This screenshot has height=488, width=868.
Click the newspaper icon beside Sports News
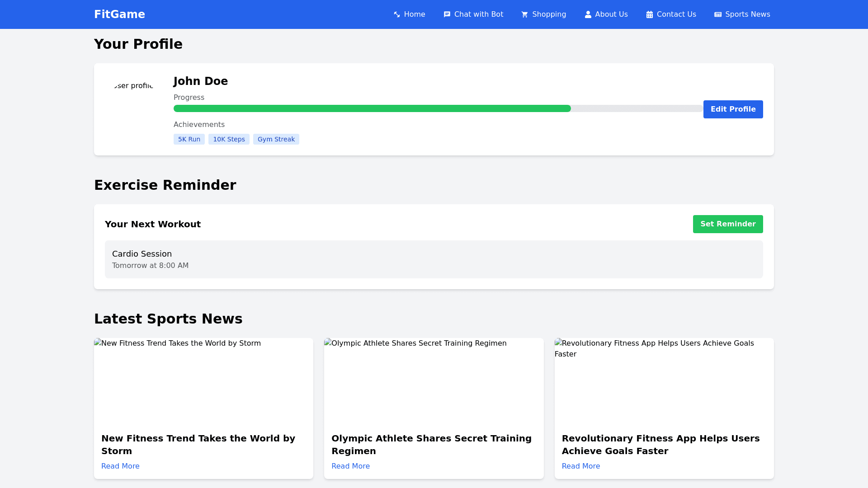tap(717, 14)
